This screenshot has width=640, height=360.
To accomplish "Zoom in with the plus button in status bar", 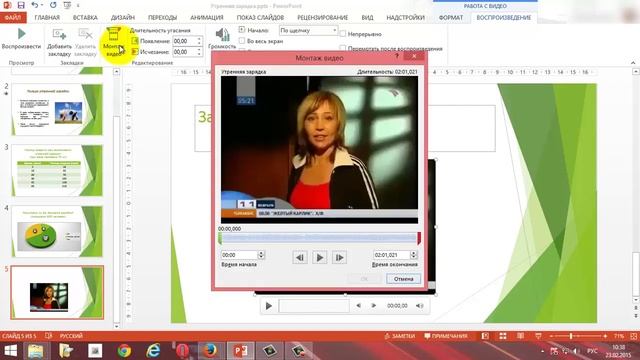I will pos(605,336).
